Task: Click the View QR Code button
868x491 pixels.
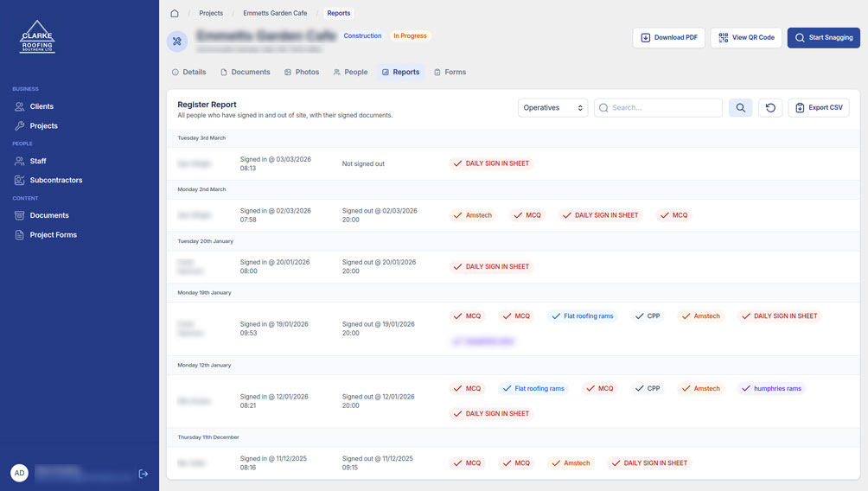Action: (x=746, y=38)
